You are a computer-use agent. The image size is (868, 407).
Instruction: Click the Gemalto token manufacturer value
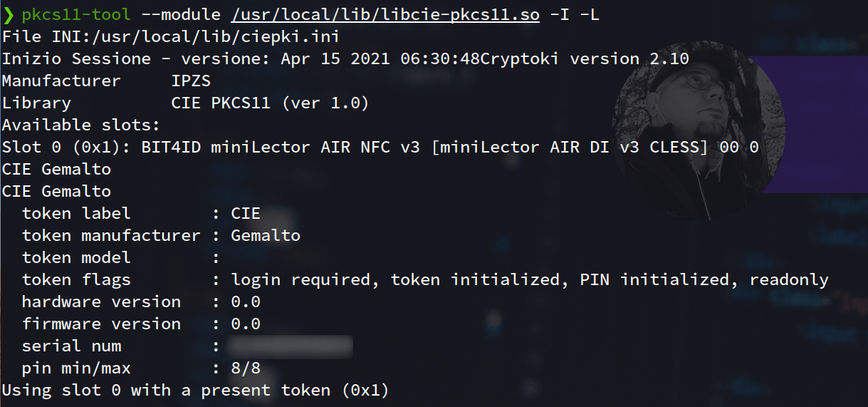266,235
